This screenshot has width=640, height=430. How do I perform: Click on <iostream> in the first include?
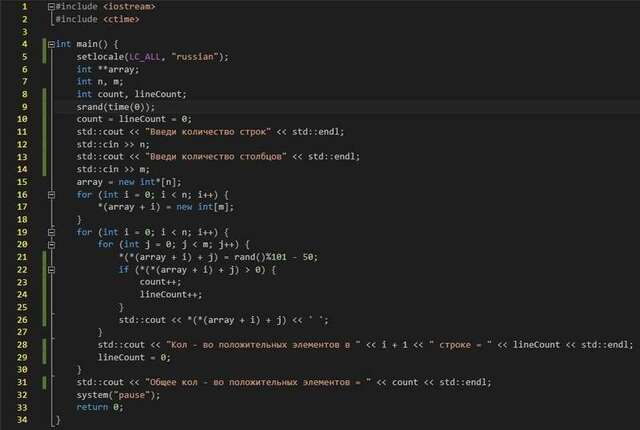pos(129,7)
